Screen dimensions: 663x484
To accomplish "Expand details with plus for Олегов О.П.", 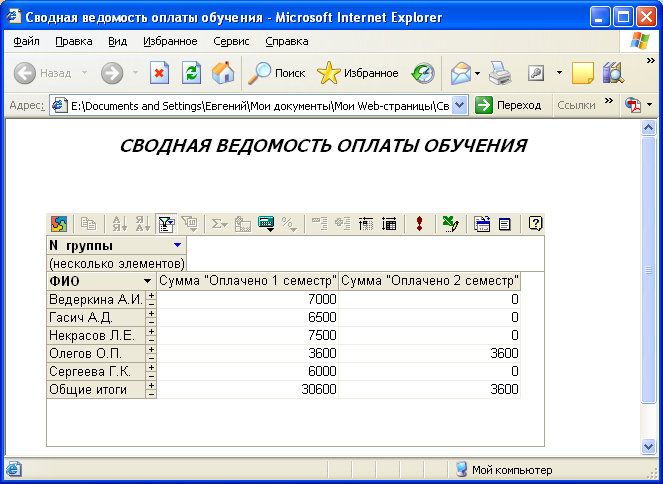I will [x=151, y=350].
